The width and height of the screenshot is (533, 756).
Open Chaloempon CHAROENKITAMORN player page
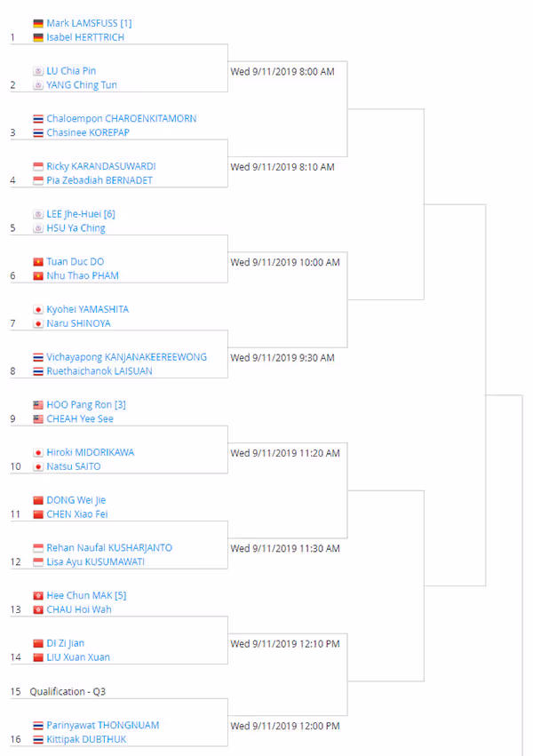click(122, 119)
